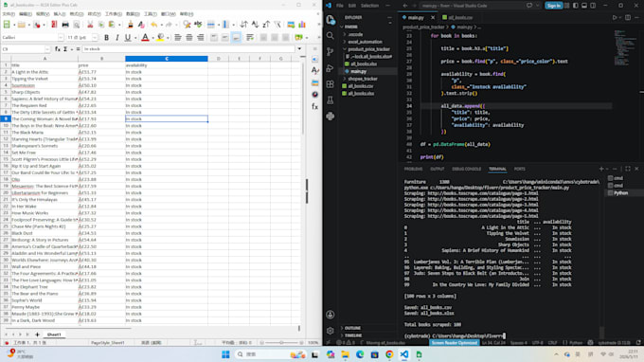Select Python terminal in terminal list

click(620, 192)
